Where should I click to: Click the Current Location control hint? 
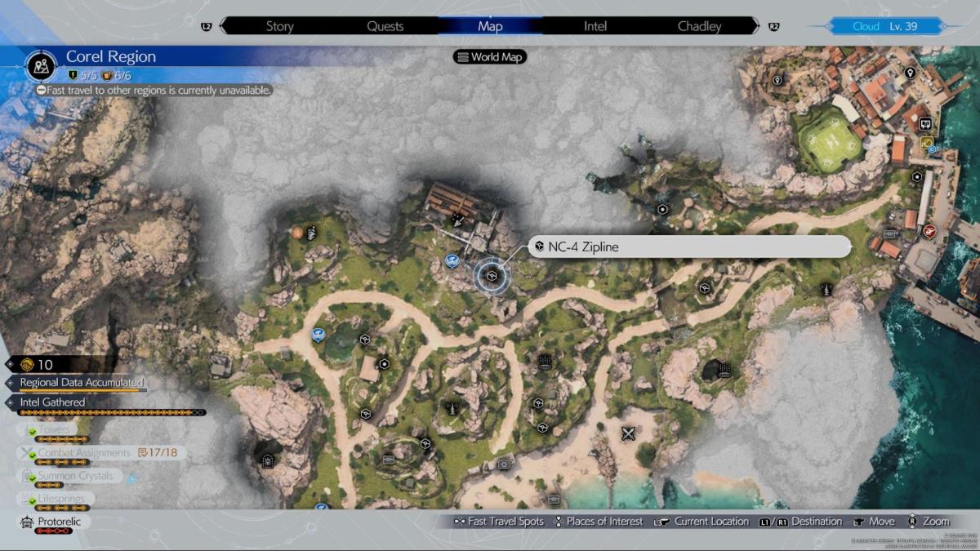click(x=700, y=521)
